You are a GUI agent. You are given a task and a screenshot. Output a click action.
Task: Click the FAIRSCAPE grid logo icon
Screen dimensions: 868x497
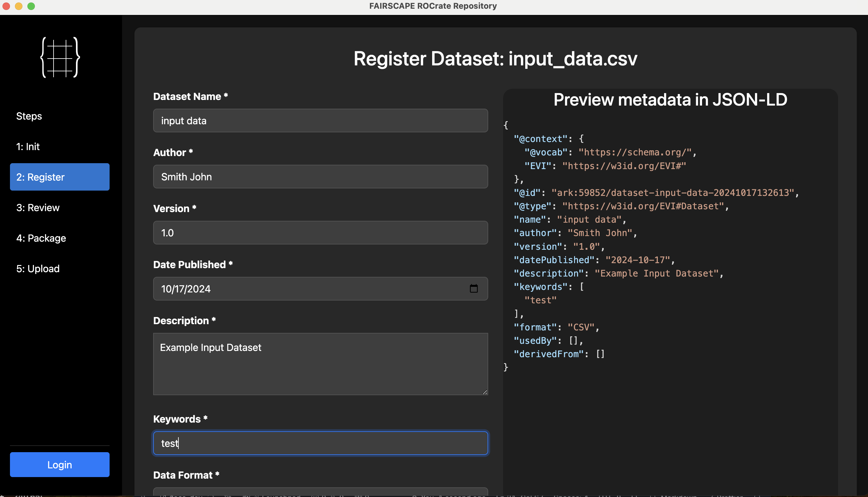[60, 57]
